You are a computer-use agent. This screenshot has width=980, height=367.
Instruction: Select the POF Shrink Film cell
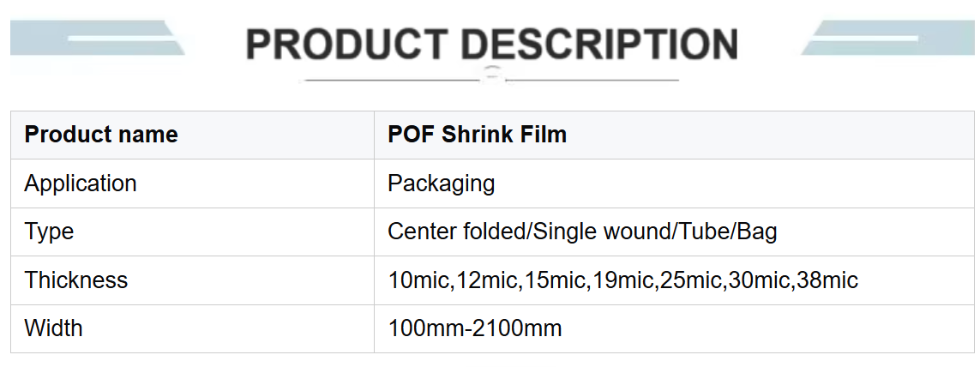pos(675,135)
